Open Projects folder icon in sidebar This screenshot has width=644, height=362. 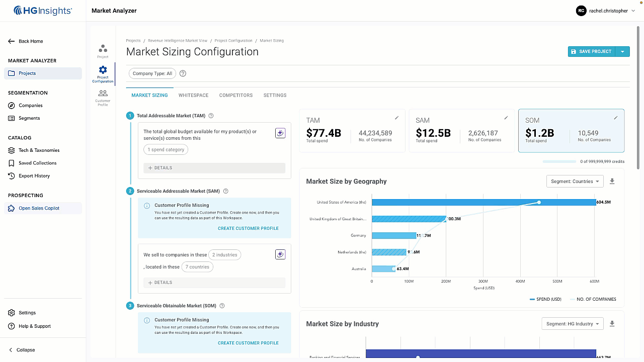click(12, 73)
